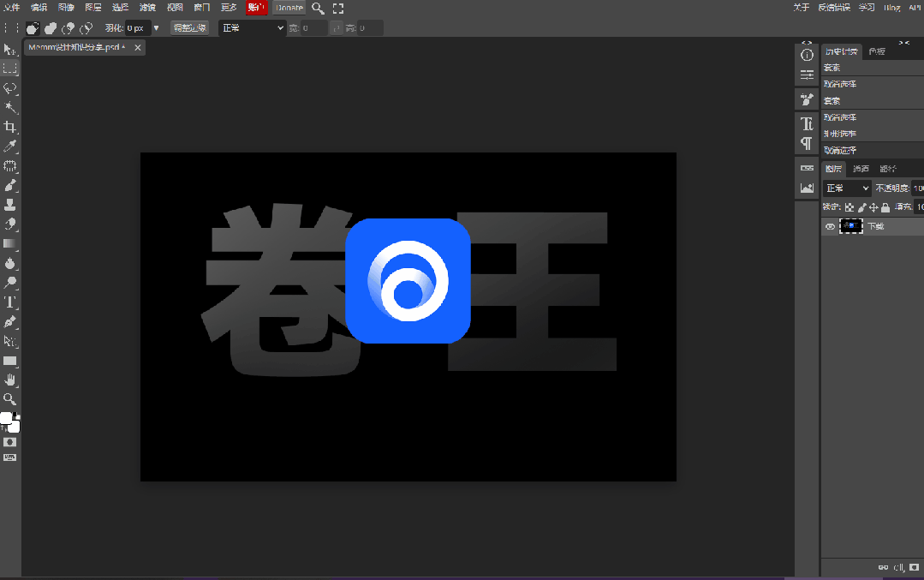Click the search magnifier in the menu bar
924x580 pixels.
coord(318,8)
